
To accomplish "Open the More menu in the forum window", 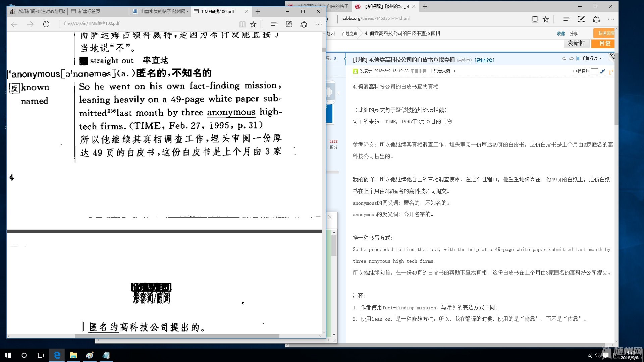I will [611, 19].
